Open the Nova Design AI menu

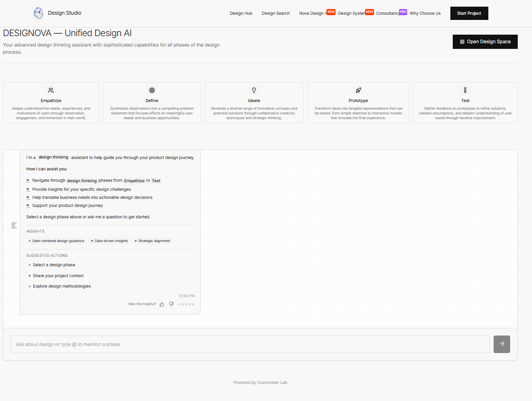313,13
